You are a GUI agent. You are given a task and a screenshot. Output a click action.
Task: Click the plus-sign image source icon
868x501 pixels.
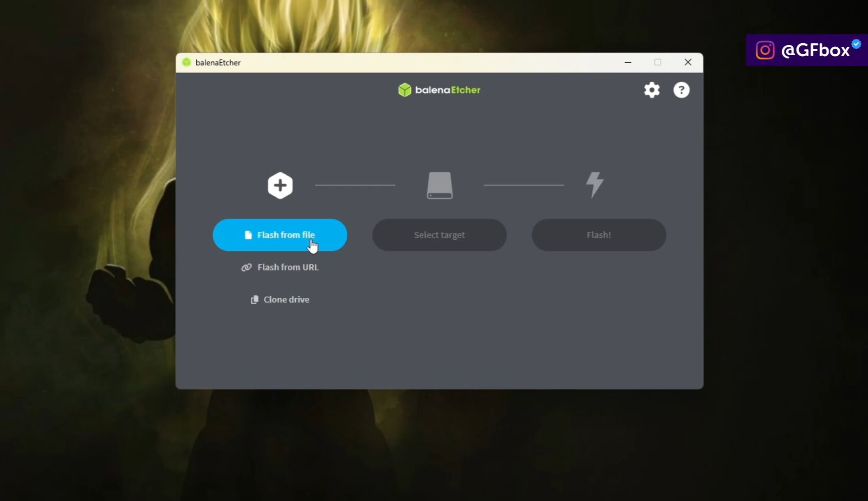click(x=280, y=185)
